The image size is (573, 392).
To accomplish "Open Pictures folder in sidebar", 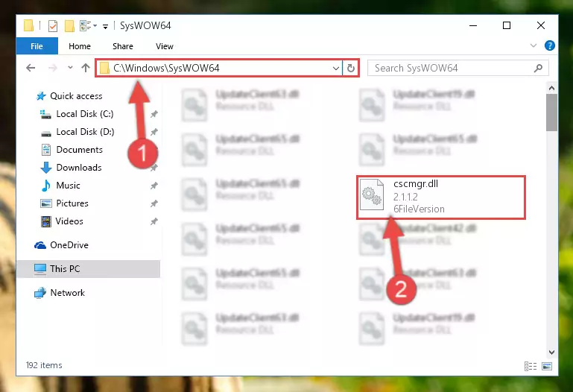I will [x=64, y=203].
